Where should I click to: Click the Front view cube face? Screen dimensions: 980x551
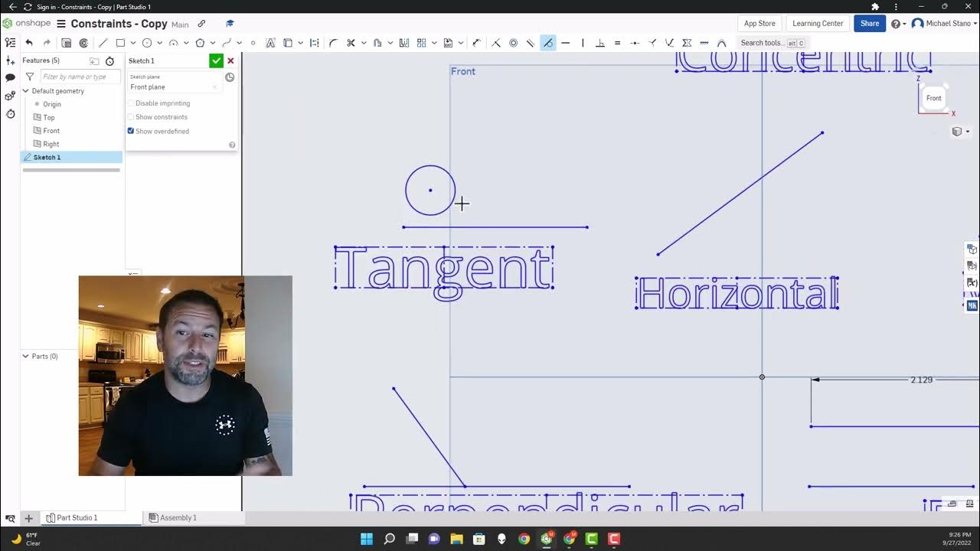tap(934, 98)
